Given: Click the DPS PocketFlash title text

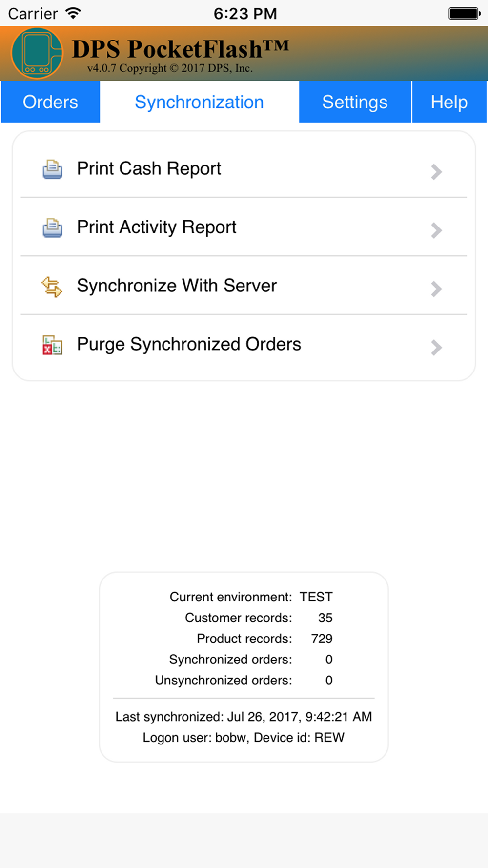Looking at the screenshot, I should point(181,49).
